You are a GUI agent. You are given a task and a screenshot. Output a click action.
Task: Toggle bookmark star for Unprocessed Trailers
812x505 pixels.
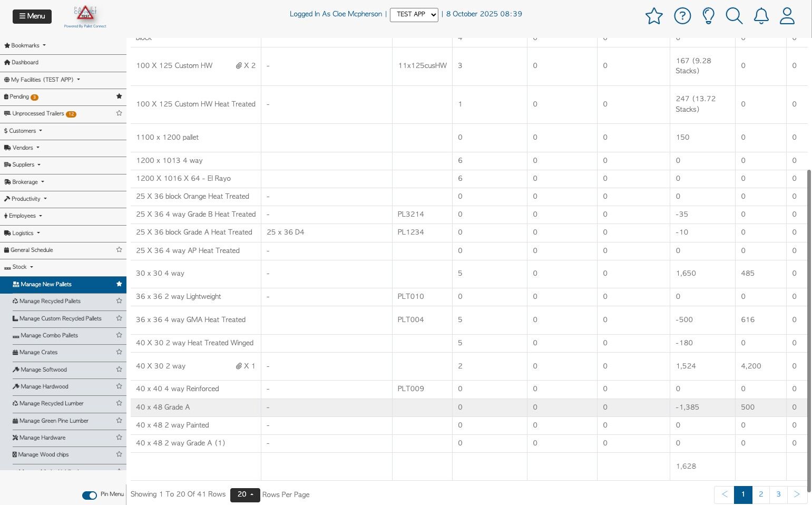tap(119, 113)
